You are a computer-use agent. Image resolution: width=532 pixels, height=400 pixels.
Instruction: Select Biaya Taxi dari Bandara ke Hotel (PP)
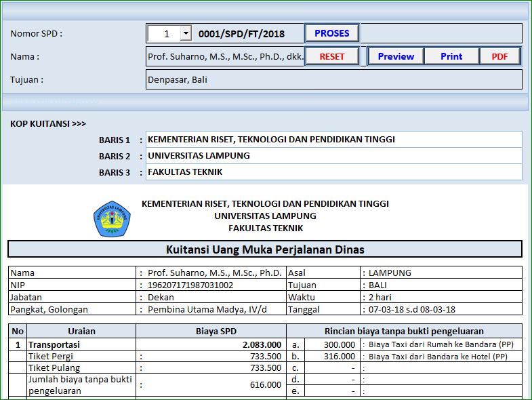click(438, 357)
